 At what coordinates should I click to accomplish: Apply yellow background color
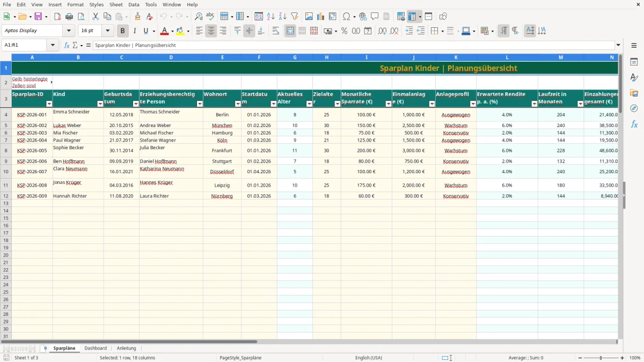180,31
